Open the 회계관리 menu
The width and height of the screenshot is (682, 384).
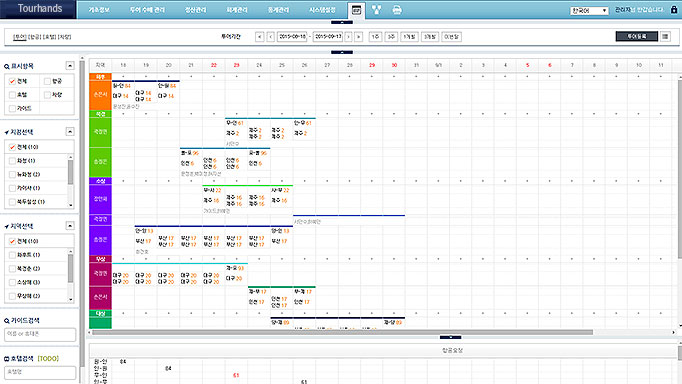(237, 10)
